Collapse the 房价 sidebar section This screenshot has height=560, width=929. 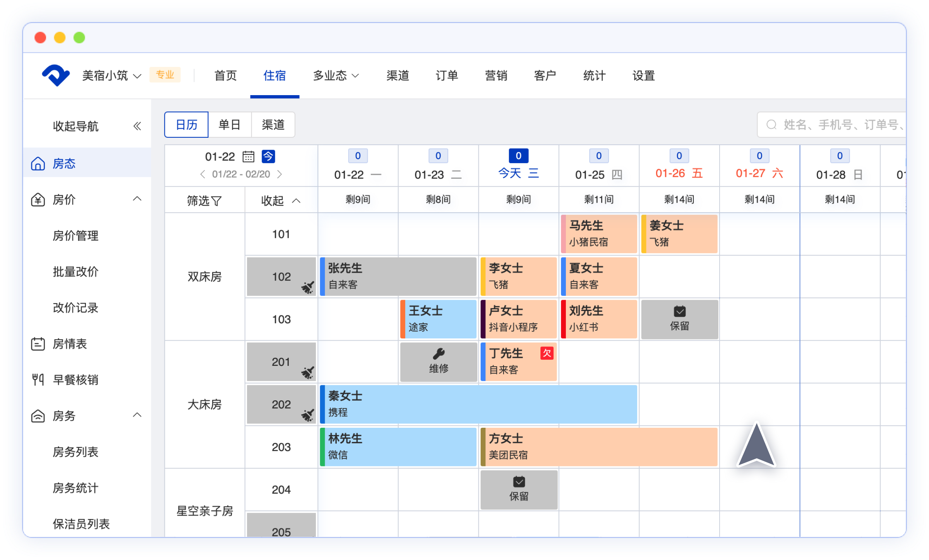click(137, 199)
